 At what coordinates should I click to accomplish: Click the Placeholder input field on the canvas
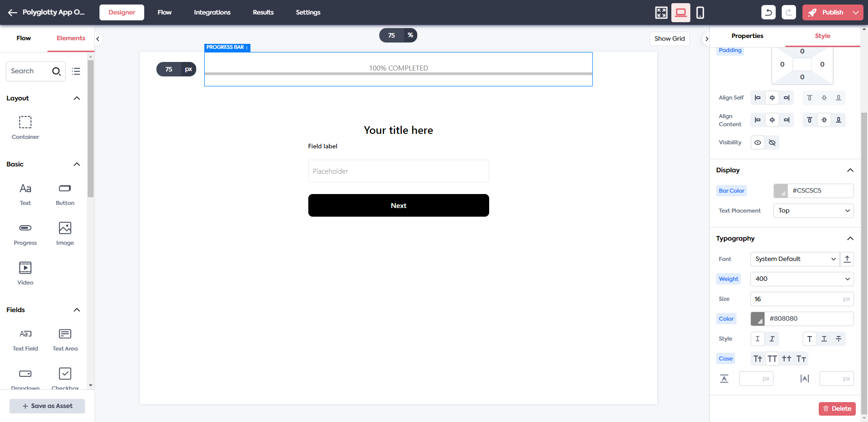click(x=398, y=171)
